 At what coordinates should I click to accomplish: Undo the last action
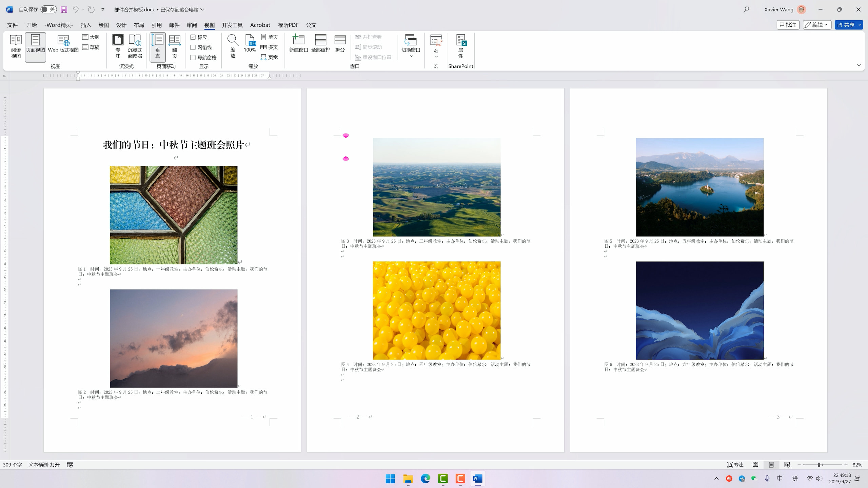pos(75,9)
